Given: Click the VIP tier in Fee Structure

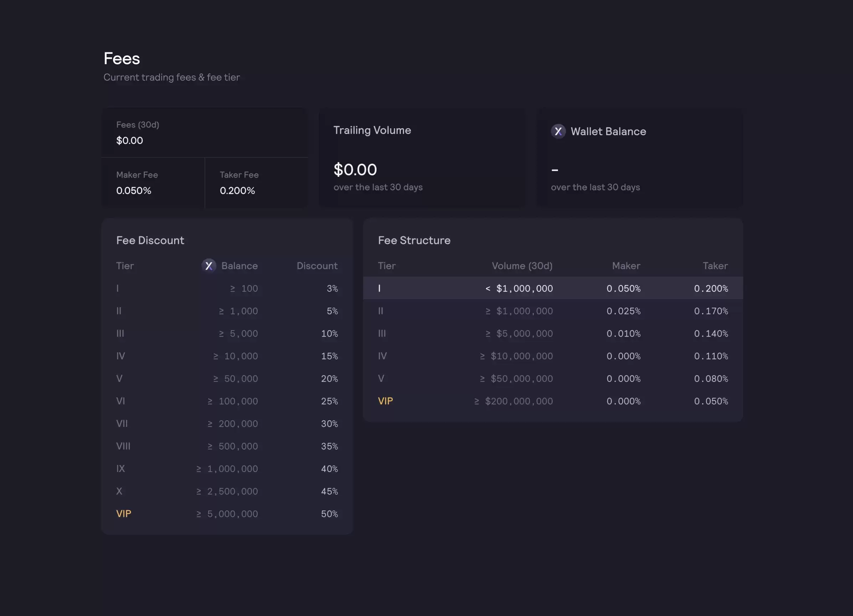Looking at the screenshot, I should 385,401.
